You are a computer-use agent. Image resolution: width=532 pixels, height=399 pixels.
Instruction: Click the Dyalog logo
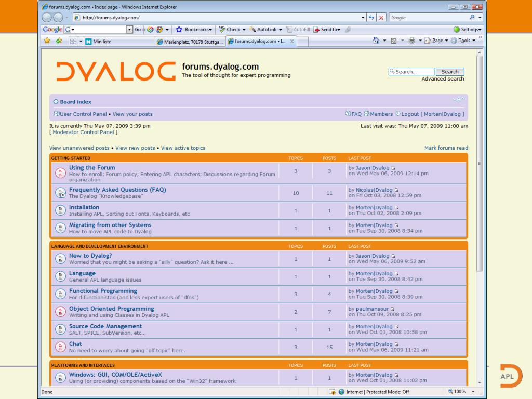(x=116, y=71)
